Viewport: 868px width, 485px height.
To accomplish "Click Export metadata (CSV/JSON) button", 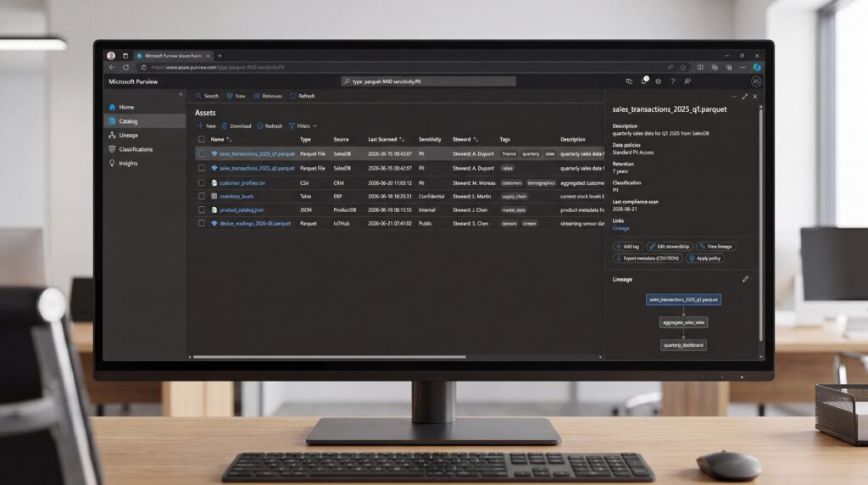I will tap(647, 259).
